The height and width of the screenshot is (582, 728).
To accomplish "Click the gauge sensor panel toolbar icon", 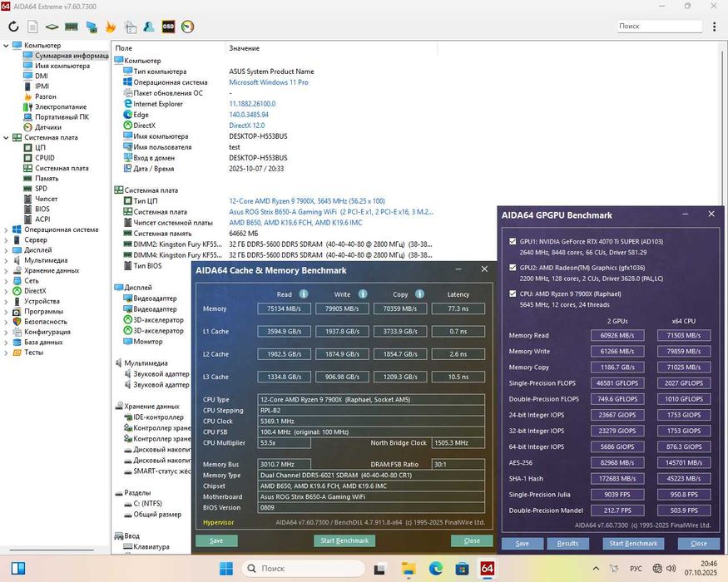I will coord(187,27).
